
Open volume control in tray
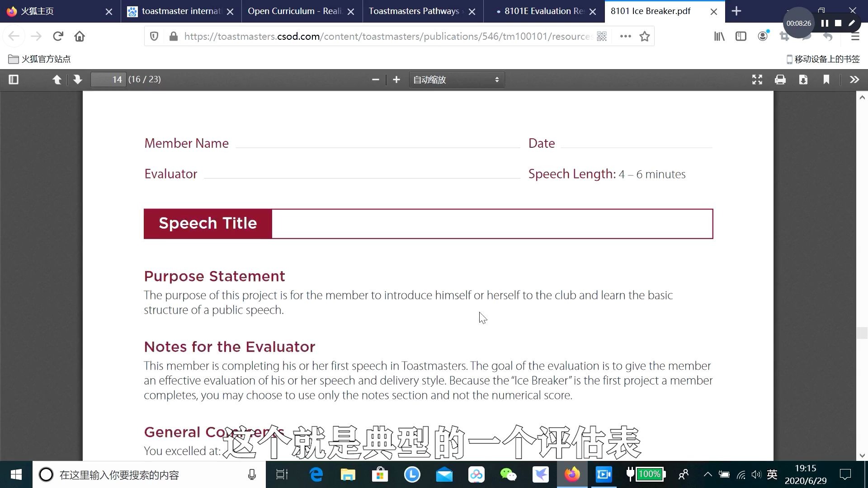(x=756, y=474)
